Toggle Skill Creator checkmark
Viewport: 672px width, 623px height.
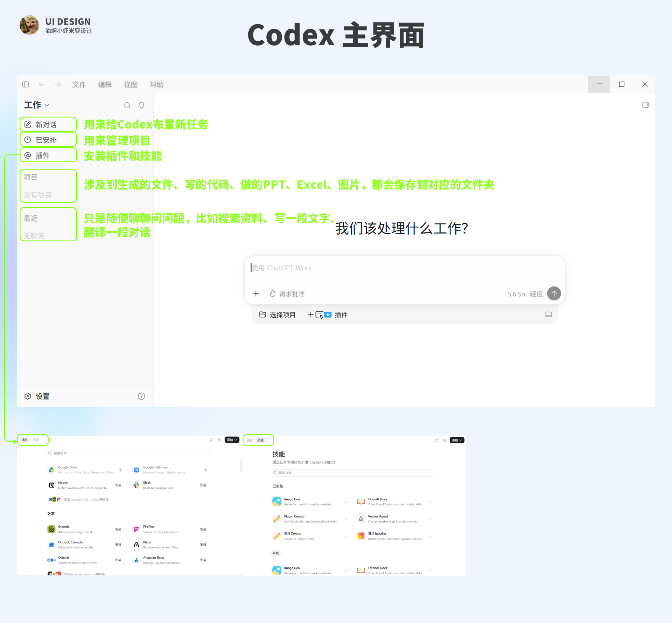[x=346, y=536]
